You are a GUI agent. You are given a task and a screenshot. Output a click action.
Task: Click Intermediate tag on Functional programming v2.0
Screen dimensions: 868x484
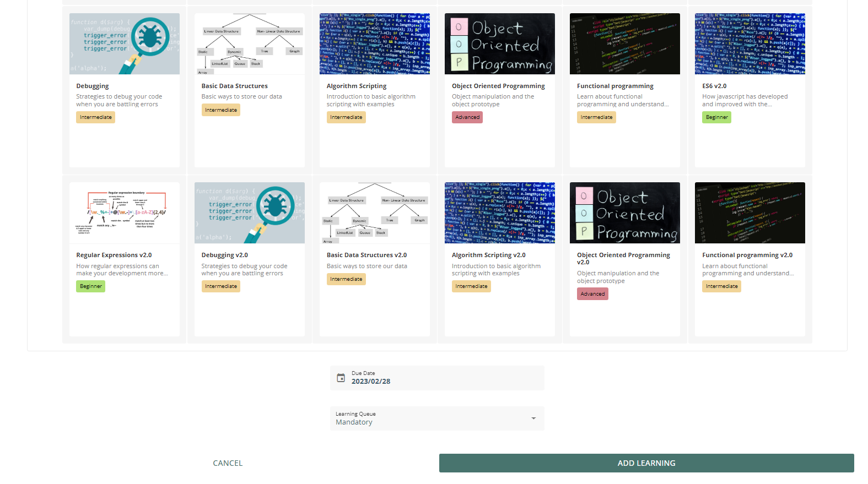pos(721,286)
